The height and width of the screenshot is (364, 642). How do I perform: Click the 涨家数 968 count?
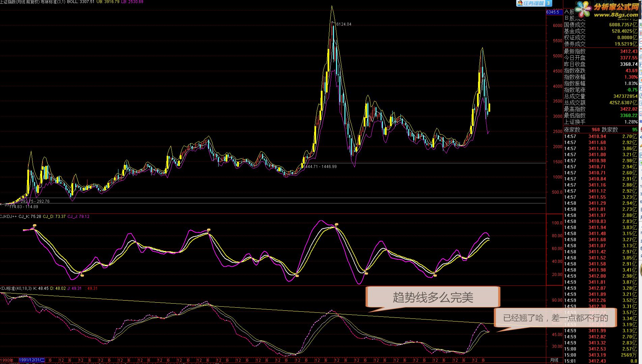click(x=596, y=130)
